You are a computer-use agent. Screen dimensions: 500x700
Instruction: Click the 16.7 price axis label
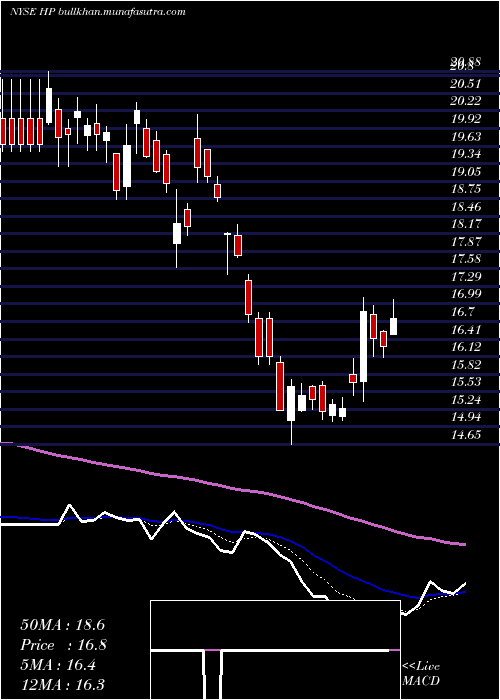pyautogui.click(x=462, y=312)
